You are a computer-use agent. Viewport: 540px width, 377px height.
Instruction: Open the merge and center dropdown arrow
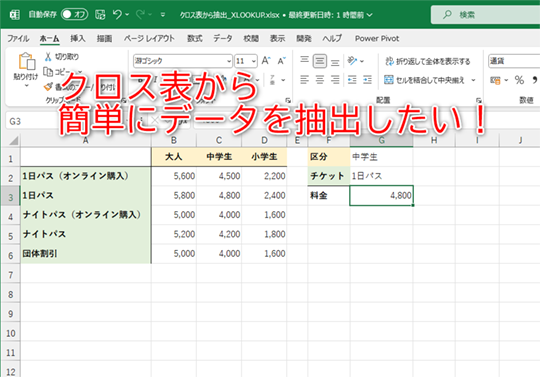click(x=474, y=80)
